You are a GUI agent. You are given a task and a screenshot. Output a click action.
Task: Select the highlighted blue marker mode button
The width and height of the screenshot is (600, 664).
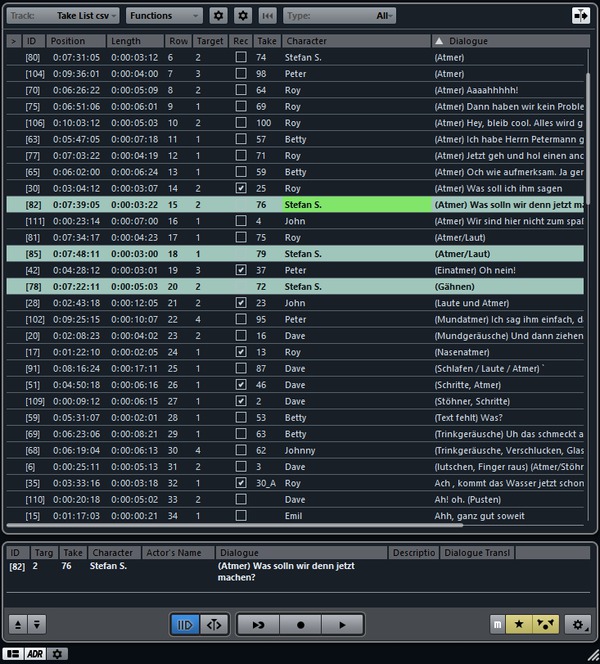185,624
